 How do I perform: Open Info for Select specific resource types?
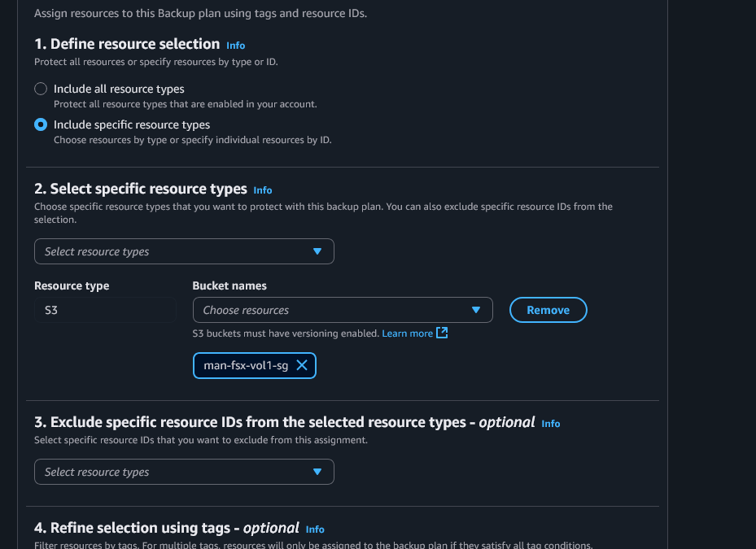[263, 190]
